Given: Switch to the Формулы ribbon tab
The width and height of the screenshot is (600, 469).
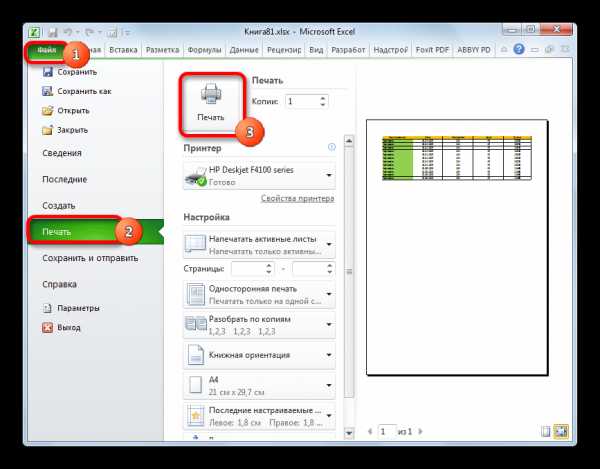Looking at the screenshot, I should [205, 50].
